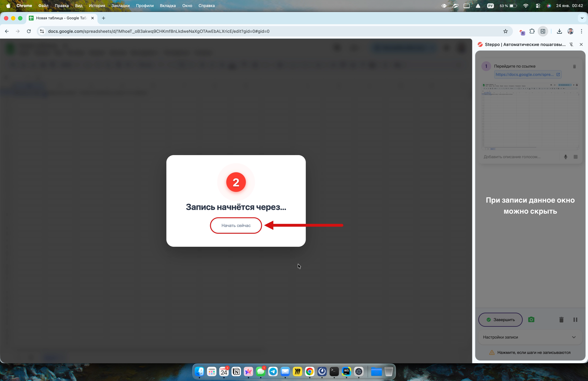This screenshot has width=588, height=381.
Task: Click the step 1 screenshot thumbnail
Action: (530, 117)
